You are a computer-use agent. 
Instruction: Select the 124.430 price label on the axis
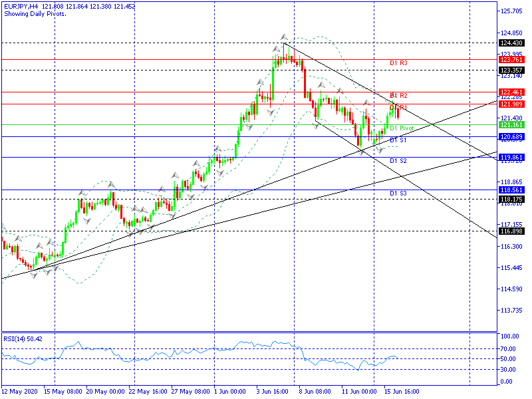coord(510,43)
